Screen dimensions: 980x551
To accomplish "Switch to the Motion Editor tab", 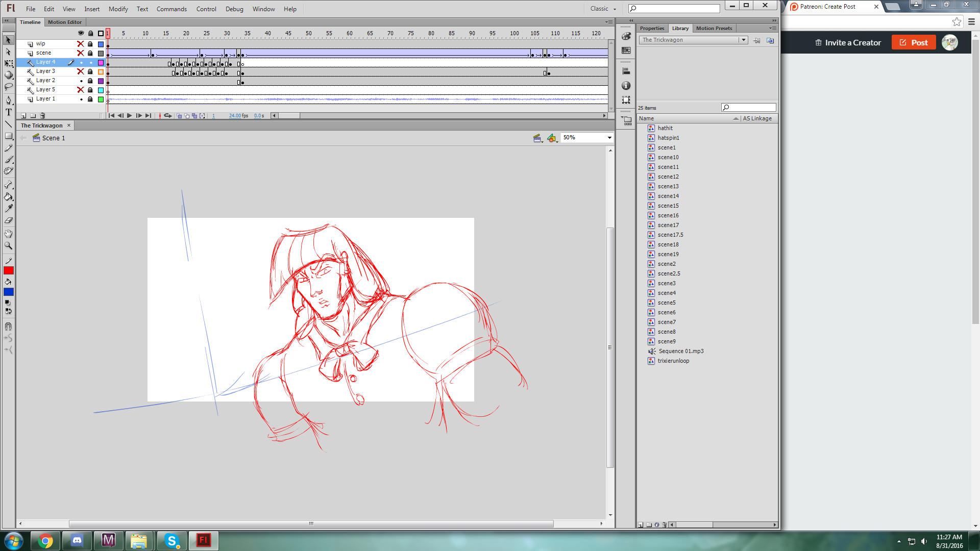I will (x=65, y=22).
